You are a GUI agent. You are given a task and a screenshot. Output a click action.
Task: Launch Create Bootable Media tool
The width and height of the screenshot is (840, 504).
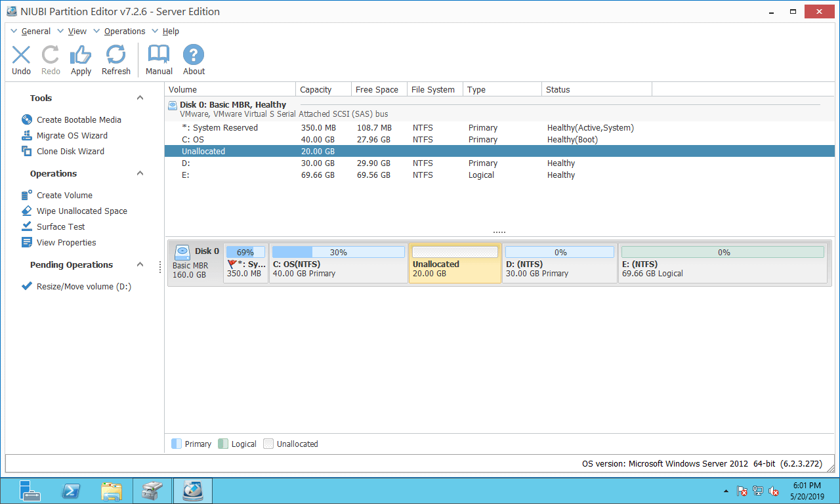(79, 119)
